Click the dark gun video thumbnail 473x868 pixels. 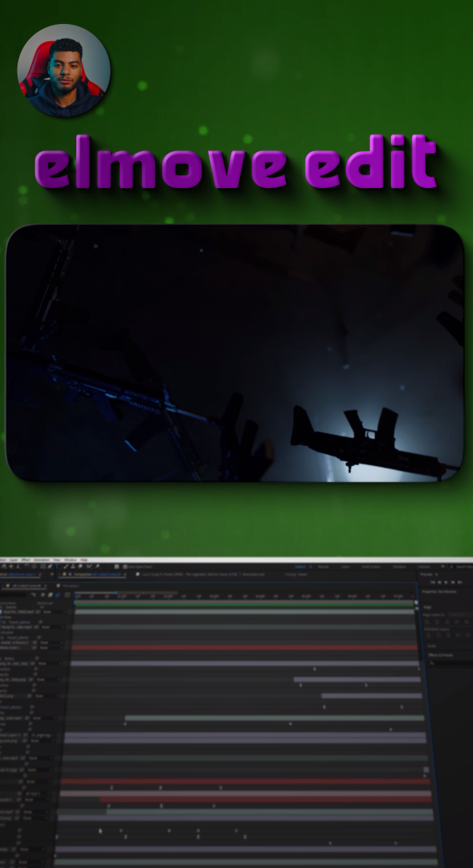click(x=234, y=353)
